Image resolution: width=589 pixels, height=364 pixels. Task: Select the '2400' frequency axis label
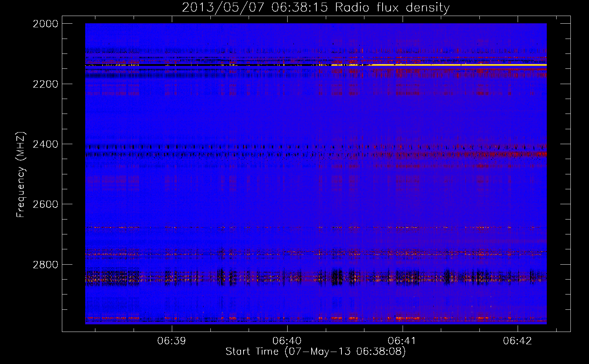(x=46, y=144)
